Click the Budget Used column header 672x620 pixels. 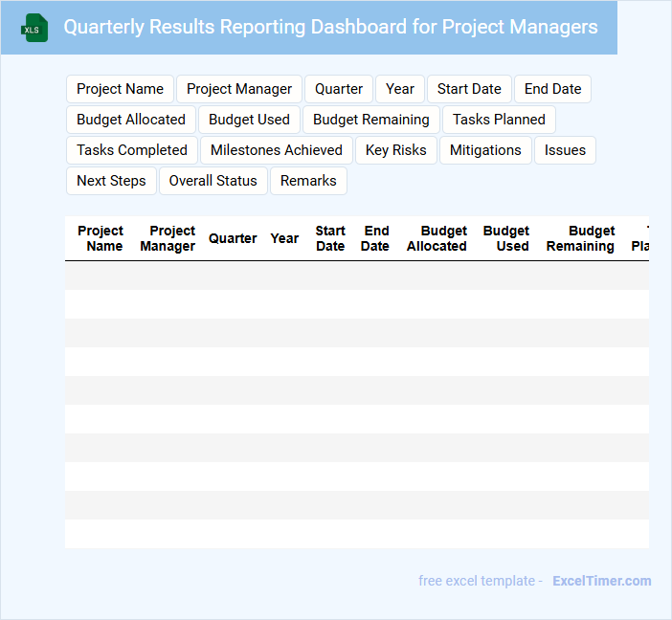pos(506,238)
